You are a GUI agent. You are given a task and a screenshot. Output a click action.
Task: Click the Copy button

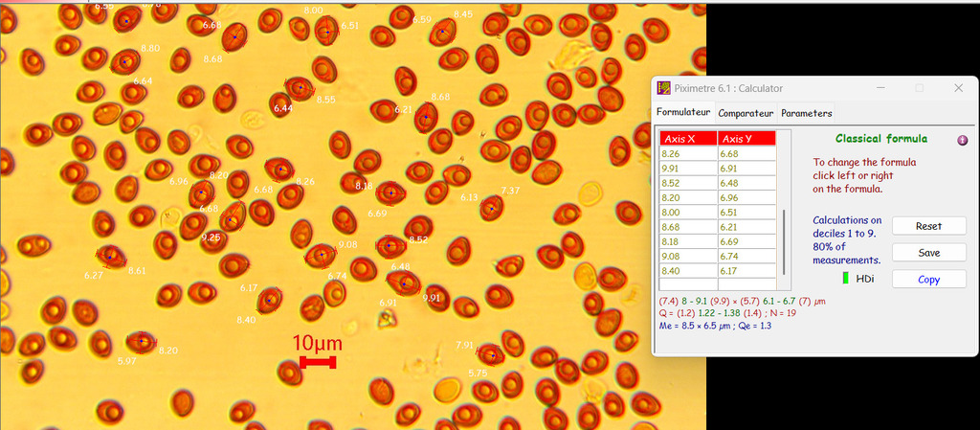(x=928, y=280)
